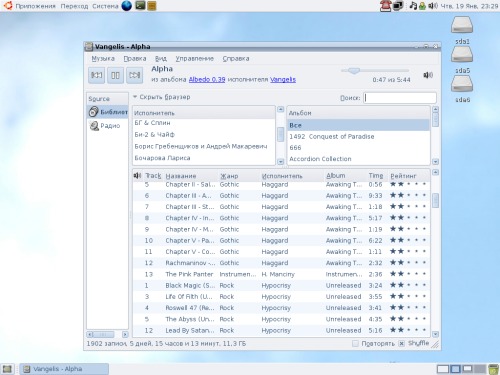500x375 pixels.
Task: Pause the current song Alpha
Action: [x=115, y=75]
